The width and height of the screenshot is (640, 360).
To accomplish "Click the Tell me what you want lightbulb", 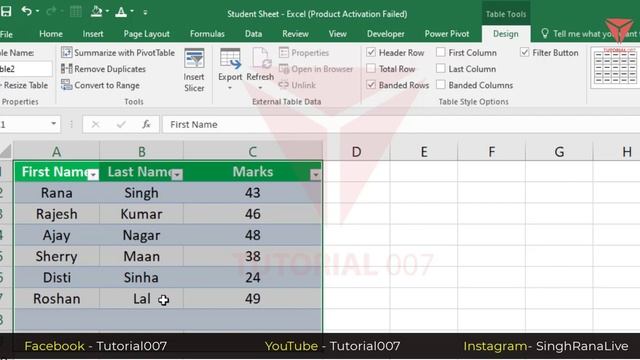I will coord(544,33).
